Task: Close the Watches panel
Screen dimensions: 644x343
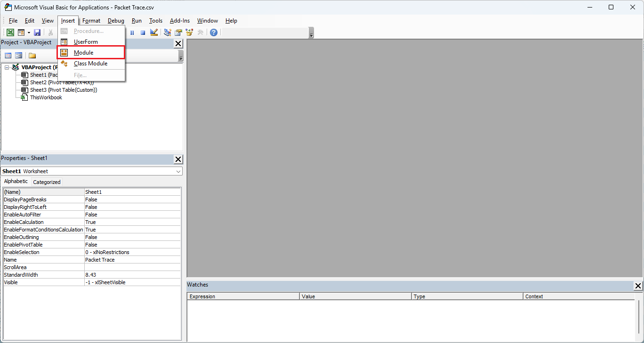Action: [x=638, y=286]
